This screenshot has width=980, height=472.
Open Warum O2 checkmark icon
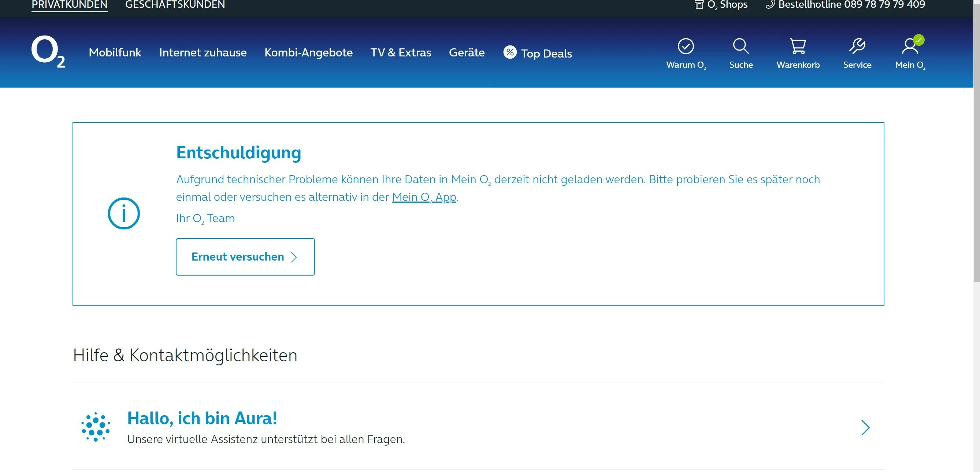[686, 47]
